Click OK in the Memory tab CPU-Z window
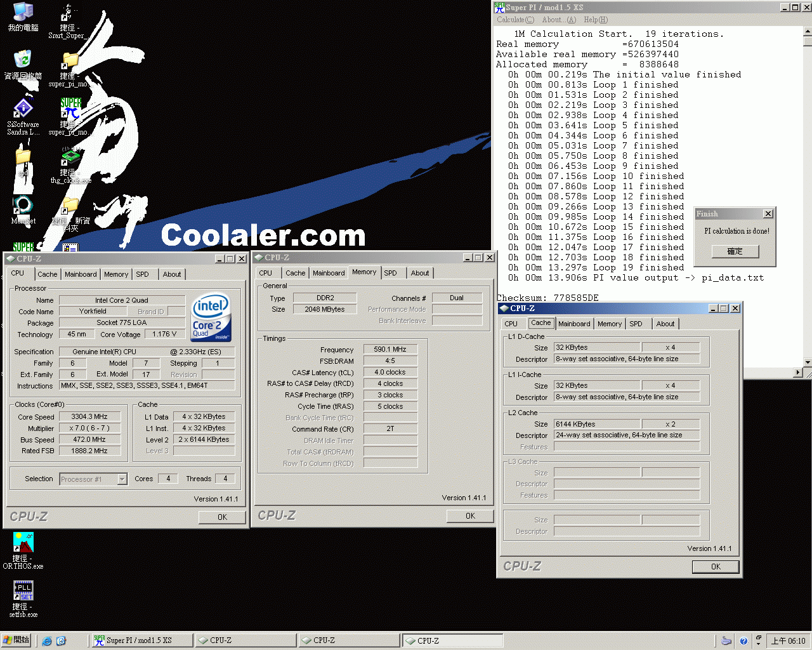 470,516
